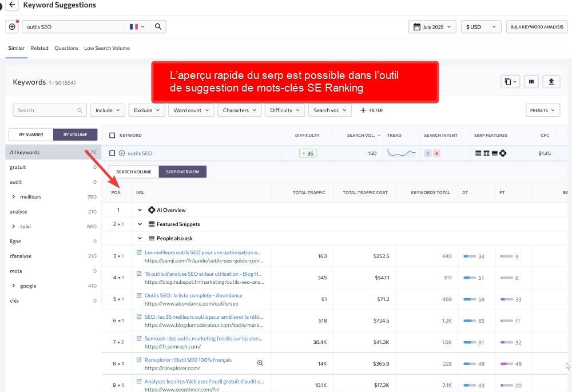Image resolution: width=572 pixels, height=392 pixels.
Task: Open external link icon for HubSpot result
Action: [139, 274]
